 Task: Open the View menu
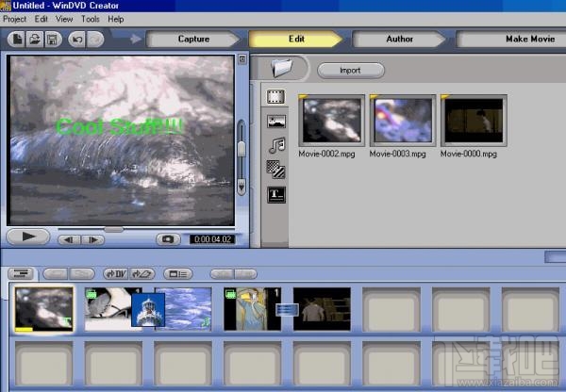(x=64, y=19)
